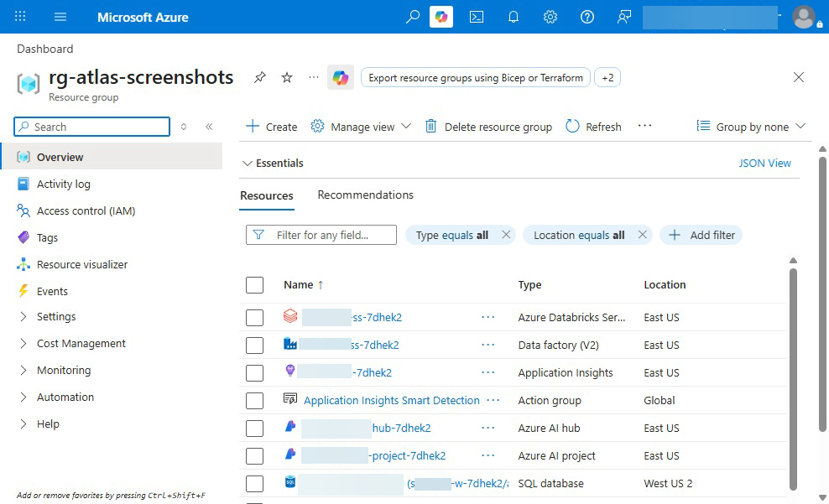Click the Copilot icon beside the title
The height and width of the screenshot is (504, 829).
click(x=341, y=78)
